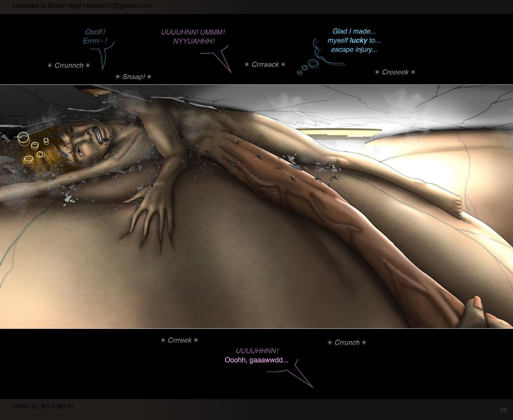The height and width of the screenshot is (420, 513).
Task: Click the "Crrraack" sound effect text
Action: coord(265,64)
